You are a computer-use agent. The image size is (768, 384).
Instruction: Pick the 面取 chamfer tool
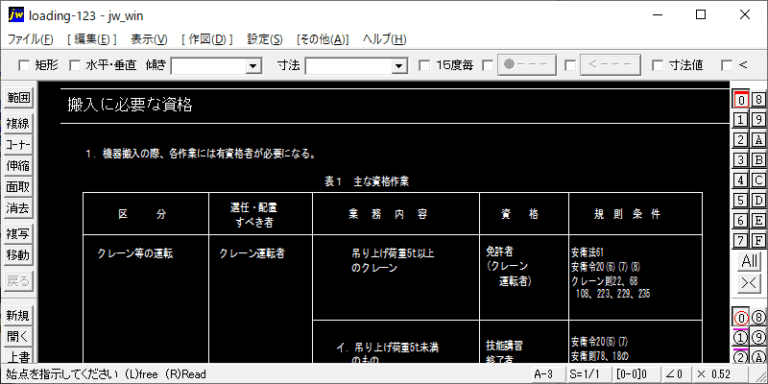coord(18,187)
